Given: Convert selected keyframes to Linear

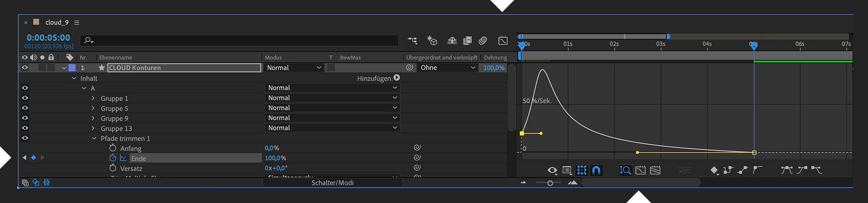Looking at the screenshot, I should tap(743, 170).
